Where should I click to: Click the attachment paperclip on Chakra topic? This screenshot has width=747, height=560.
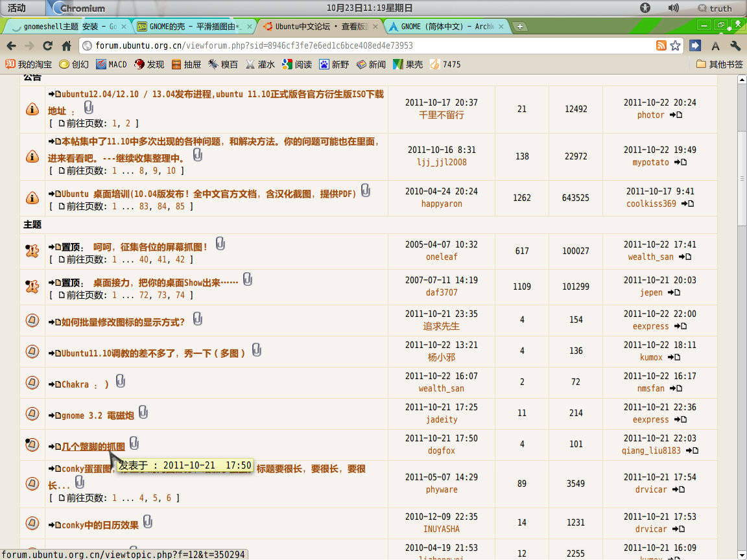[x=121, y=381]
